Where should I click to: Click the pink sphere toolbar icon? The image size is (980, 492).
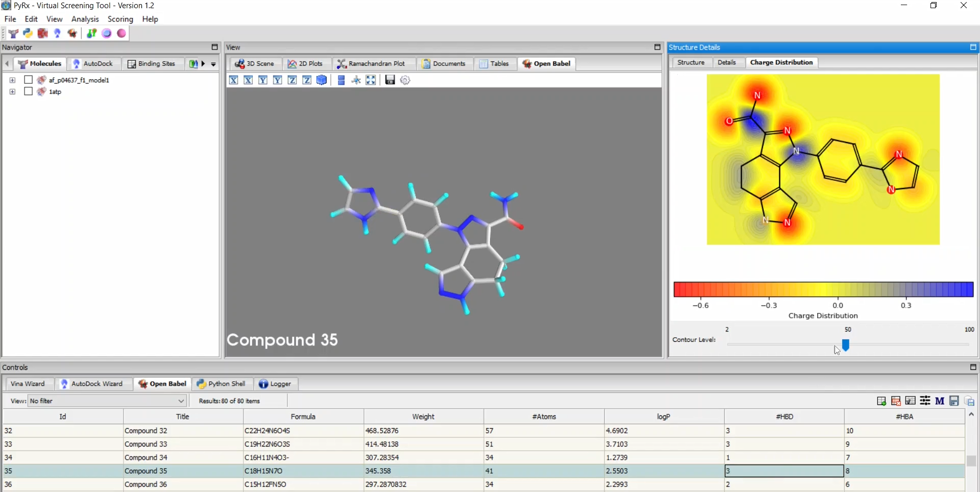point(121,33)
